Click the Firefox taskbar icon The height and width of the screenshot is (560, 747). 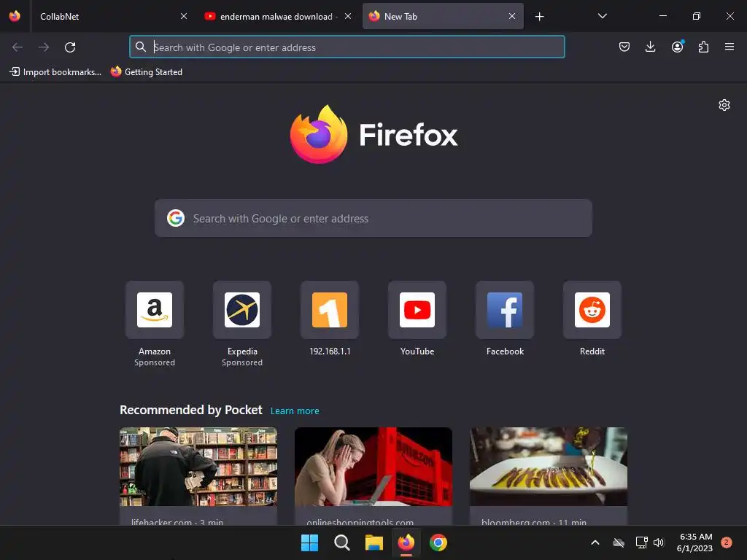(x=406, y=542)
